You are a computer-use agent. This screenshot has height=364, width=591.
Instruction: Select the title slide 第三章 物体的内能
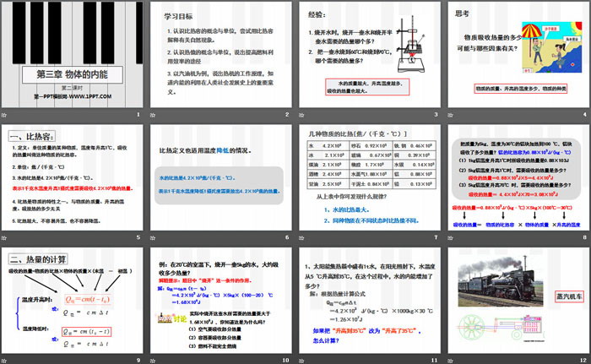pyautogui.click(x=72, y=55)
